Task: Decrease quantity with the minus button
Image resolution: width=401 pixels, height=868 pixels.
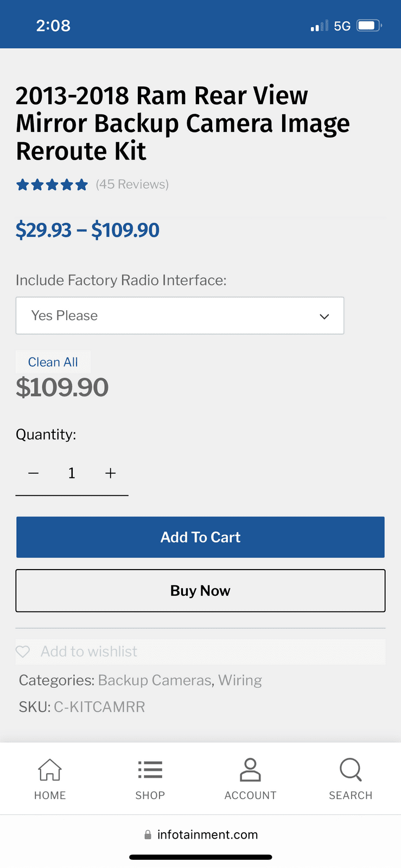Action: point(34,473)
